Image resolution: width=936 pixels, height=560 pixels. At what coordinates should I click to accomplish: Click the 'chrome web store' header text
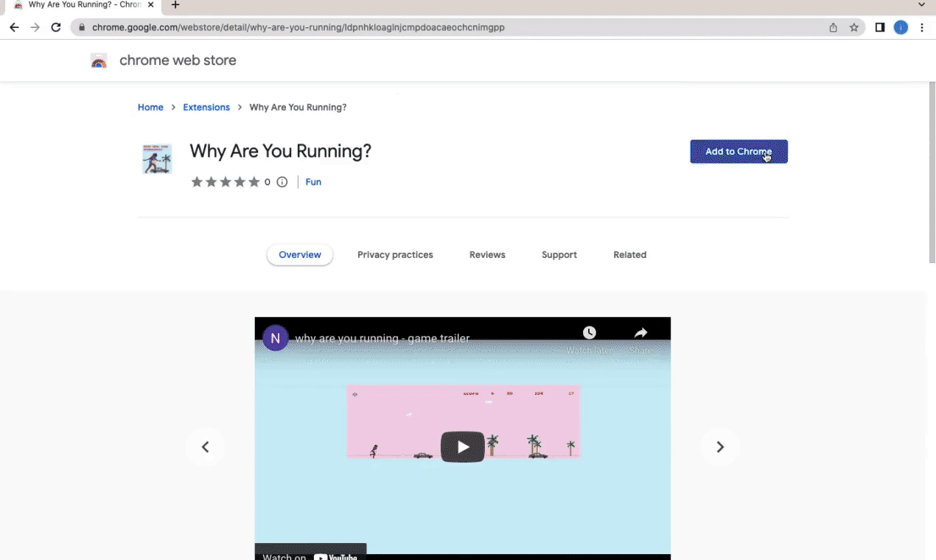(x=178, y=60)
